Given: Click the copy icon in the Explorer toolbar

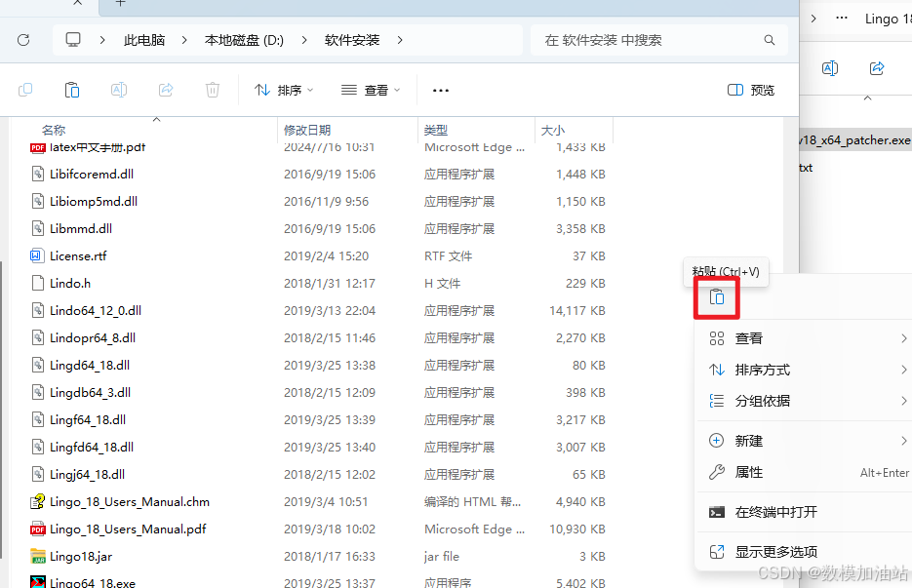Looking at the screenshot, I should [x=25, y=90].
